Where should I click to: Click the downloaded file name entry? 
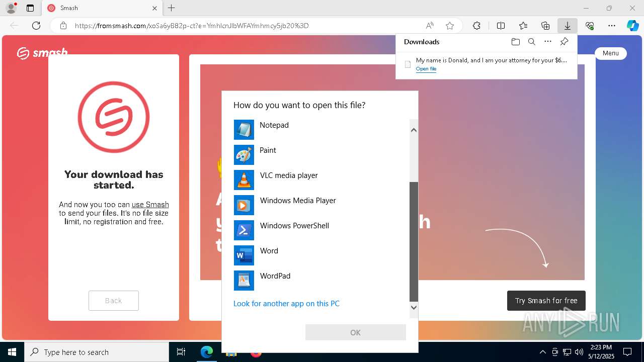tap(491, 60)
